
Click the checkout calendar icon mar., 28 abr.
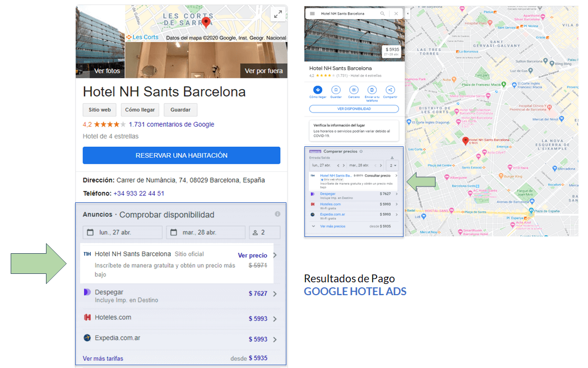click(x=174, y=232)
